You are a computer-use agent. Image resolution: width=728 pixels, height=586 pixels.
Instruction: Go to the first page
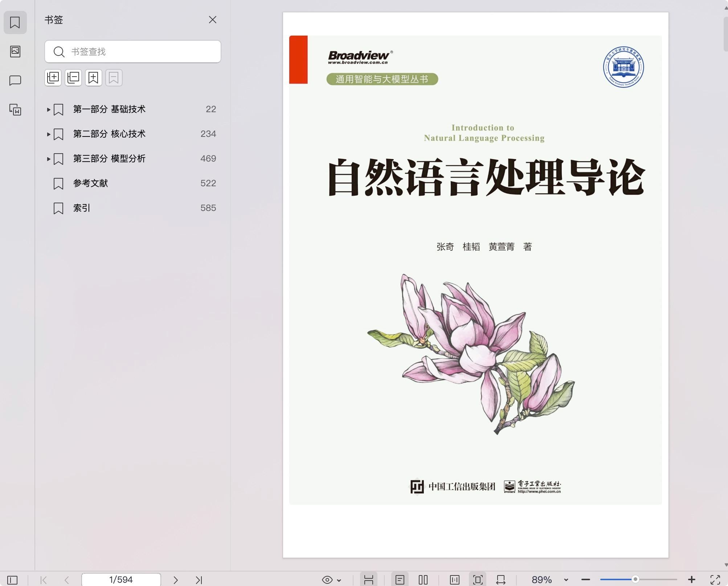tap(44, 580)
